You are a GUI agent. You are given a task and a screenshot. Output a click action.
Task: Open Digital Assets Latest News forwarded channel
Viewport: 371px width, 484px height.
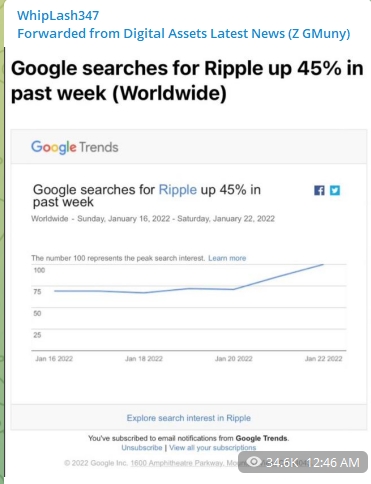pyautogui.click(x=184, y=33)
